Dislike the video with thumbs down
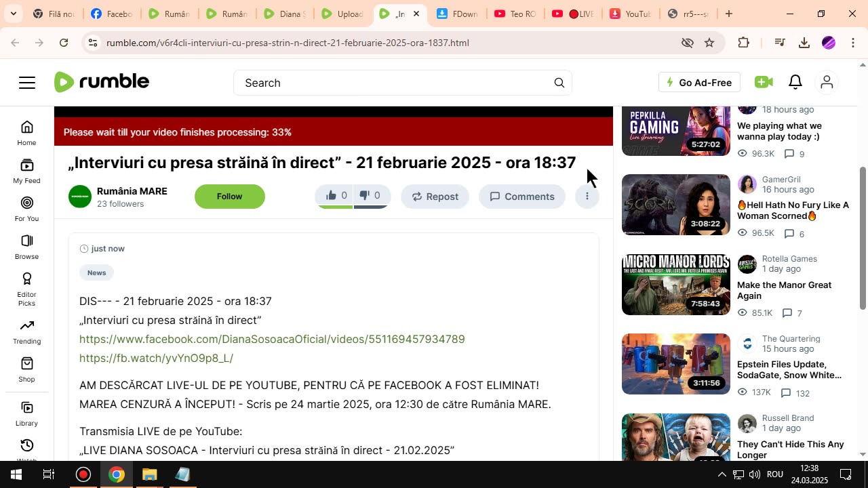 pos(370,196)
